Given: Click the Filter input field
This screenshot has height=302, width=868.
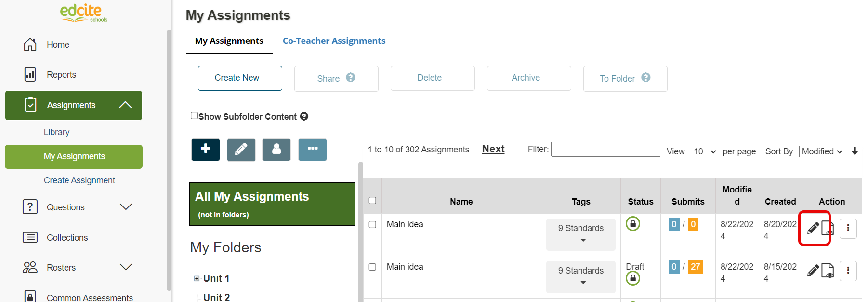Looking at the screenshot, I should click(605, 150).
